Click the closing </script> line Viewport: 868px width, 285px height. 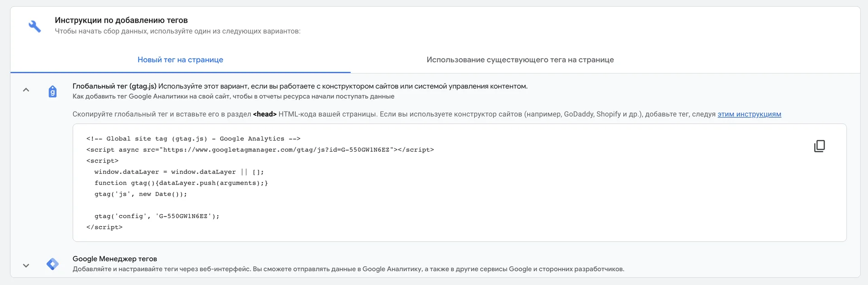(x=104, y=227)
